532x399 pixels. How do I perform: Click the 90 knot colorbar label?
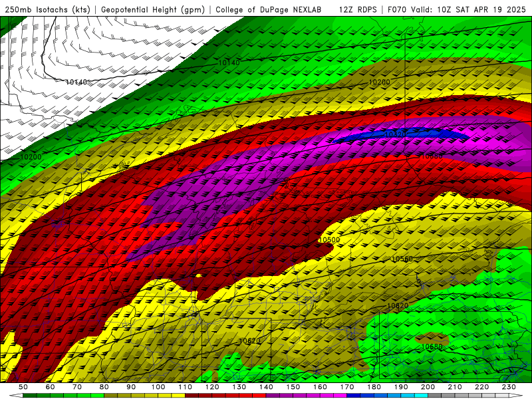click(x=131, y=387)
